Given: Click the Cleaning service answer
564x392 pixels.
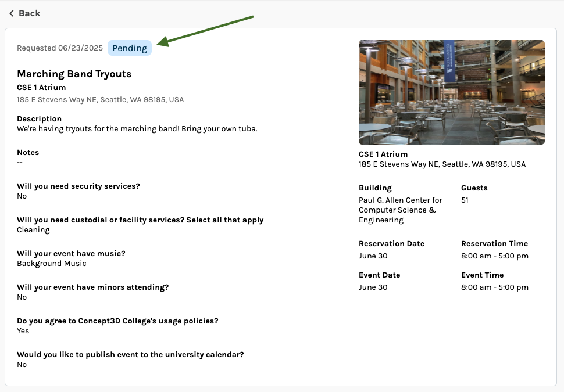Looking at the screenshot, I should [x=32, y=229].
